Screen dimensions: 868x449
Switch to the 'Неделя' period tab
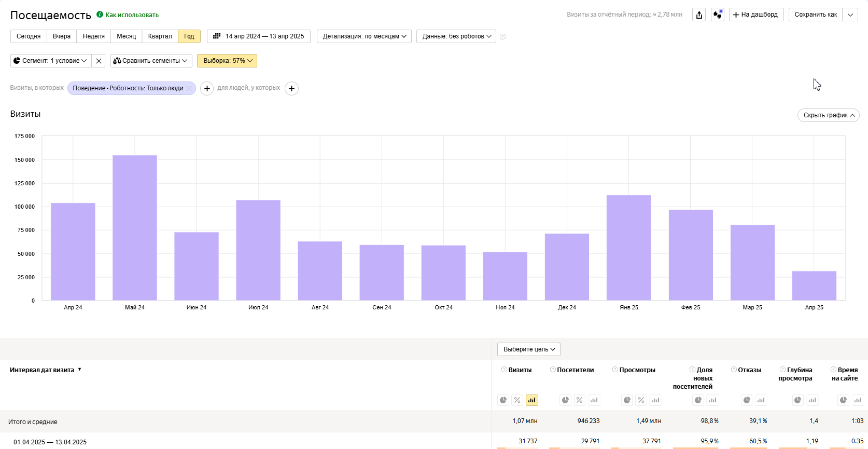[x=93, y=36]
